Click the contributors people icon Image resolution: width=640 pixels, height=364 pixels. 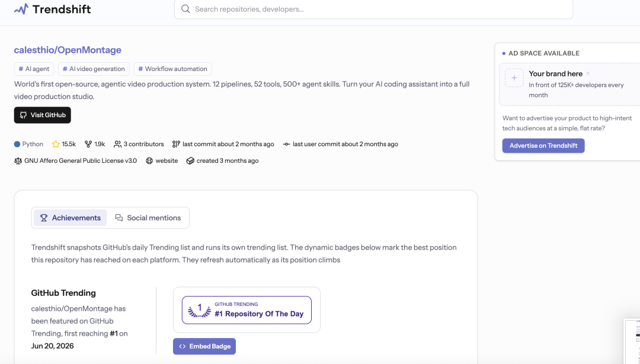coord(117,144)
